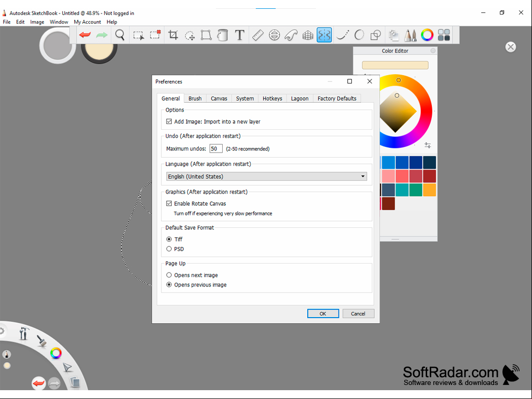Open the Language dropdown English (United States)
The width and height of the screenshot is (532, 399).
[267, 176]
